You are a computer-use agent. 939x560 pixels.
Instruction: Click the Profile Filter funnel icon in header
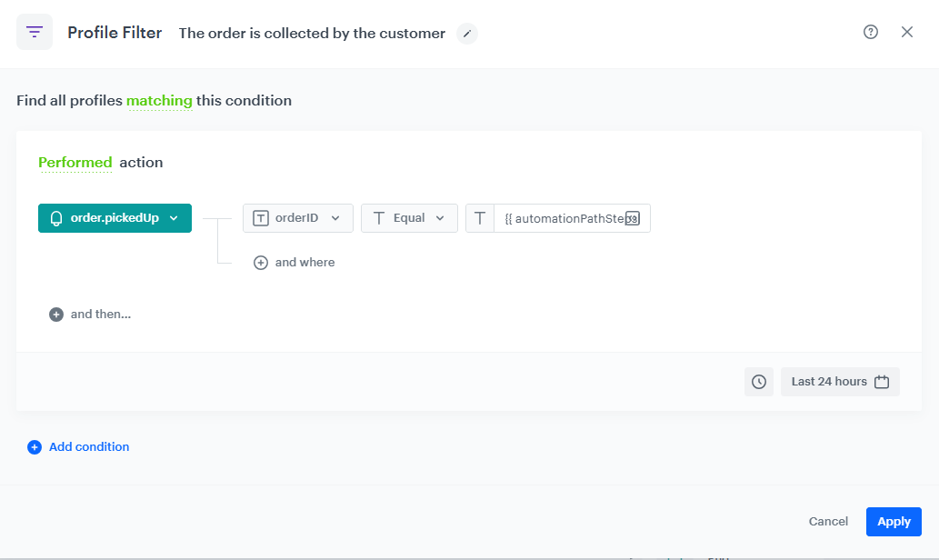point(35,31)
